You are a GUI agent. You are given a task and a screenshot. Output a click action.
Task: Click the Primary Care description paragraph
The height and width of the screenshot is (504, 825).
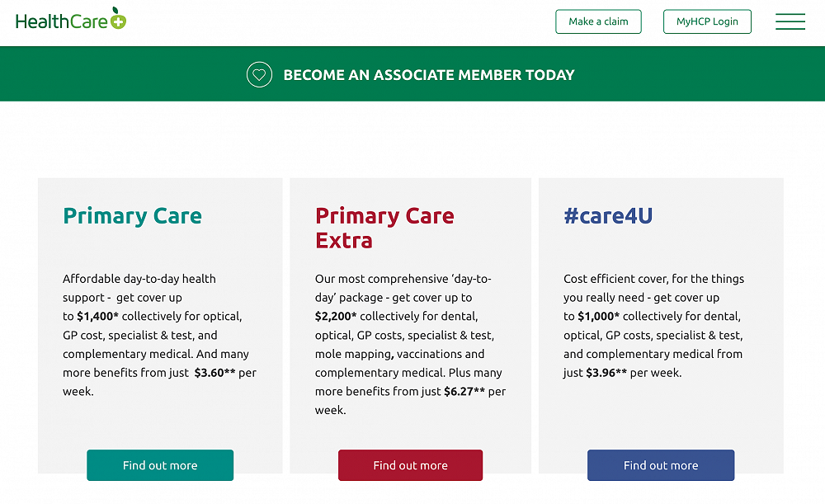[x=157, y=335]
